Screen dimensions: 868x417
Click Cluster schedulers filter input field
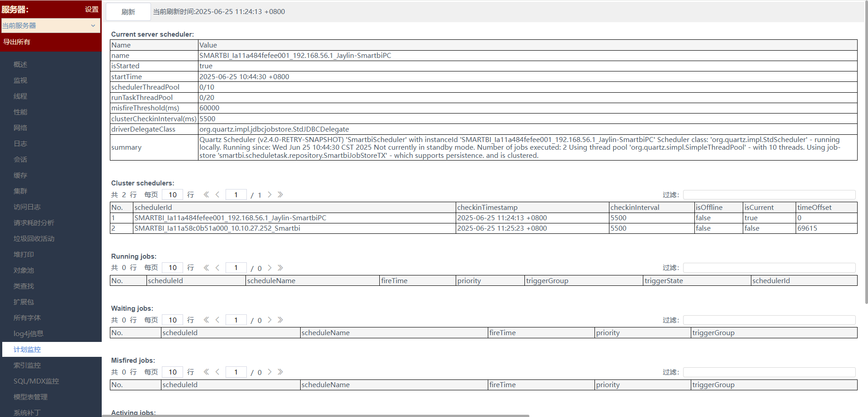(769, 194)
